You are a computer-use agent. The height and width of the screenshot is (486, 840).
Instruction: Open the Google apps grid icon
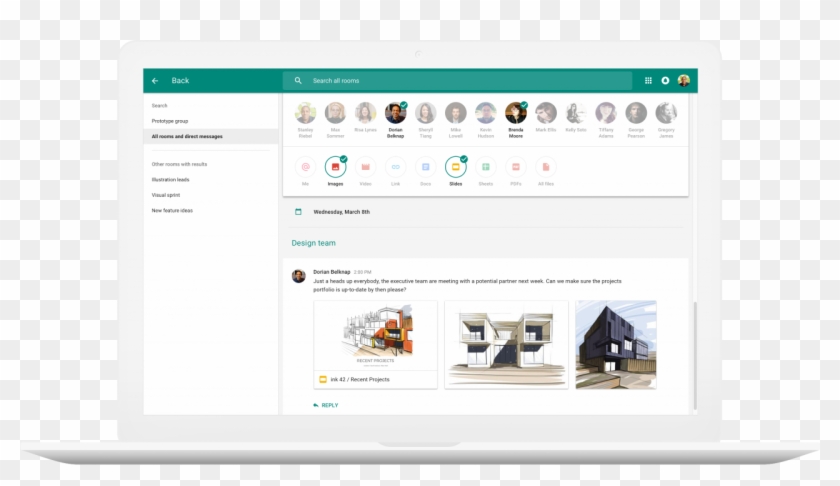648,81
